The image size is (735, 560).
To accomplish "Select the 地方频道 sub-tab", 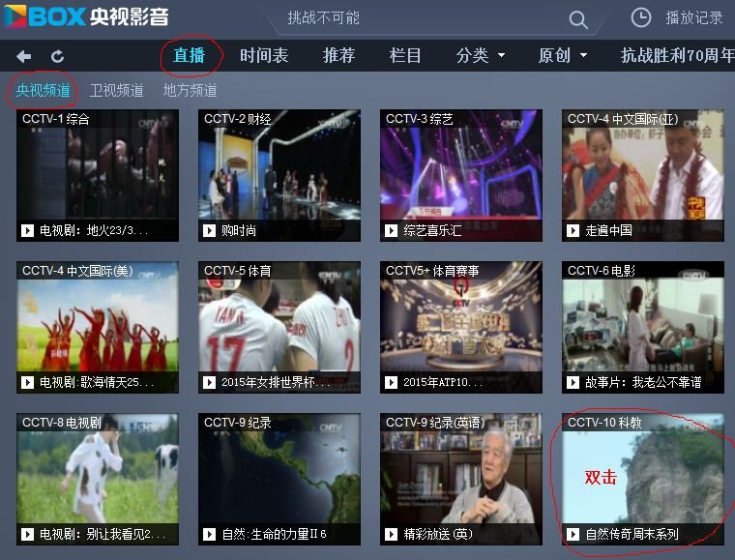I will pyautogui.click(x=190, y=90).
